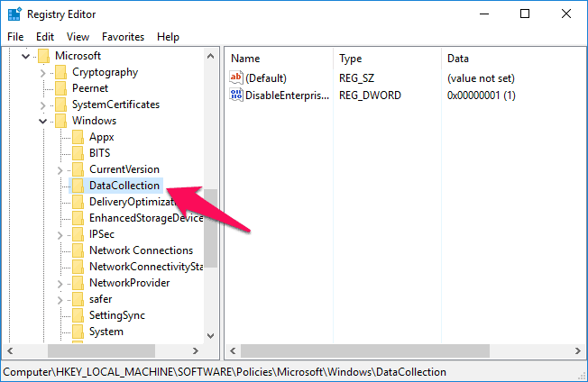Open the Edit menu
Screen dimensions: 588x382
click(44, 37)
